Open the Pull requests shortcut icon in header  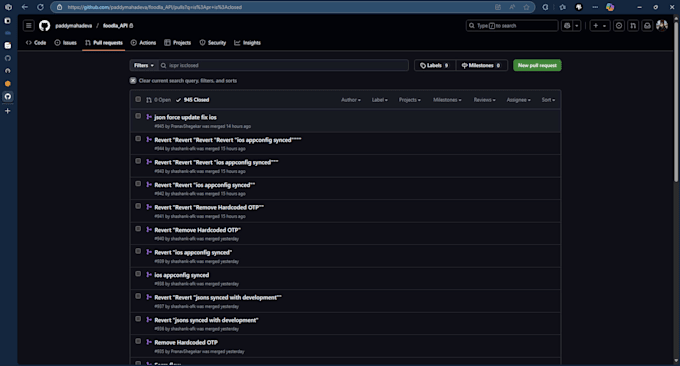pos(633,26)
